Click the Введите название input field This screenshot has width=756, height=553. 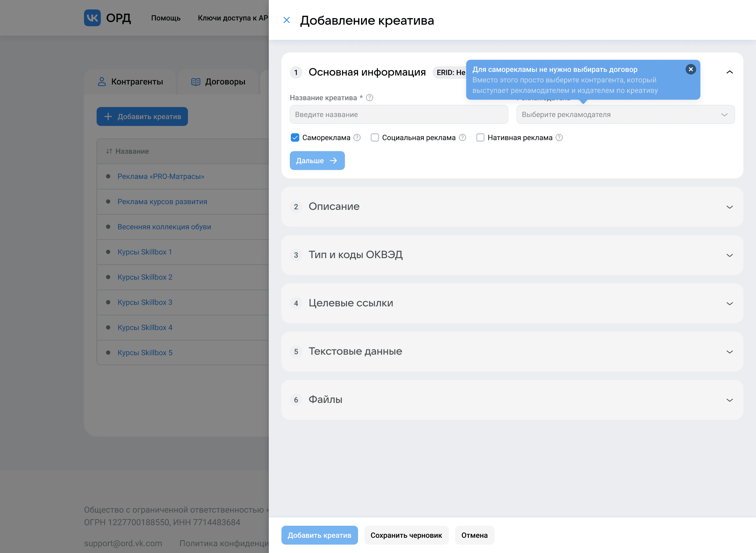pos(398,114)
